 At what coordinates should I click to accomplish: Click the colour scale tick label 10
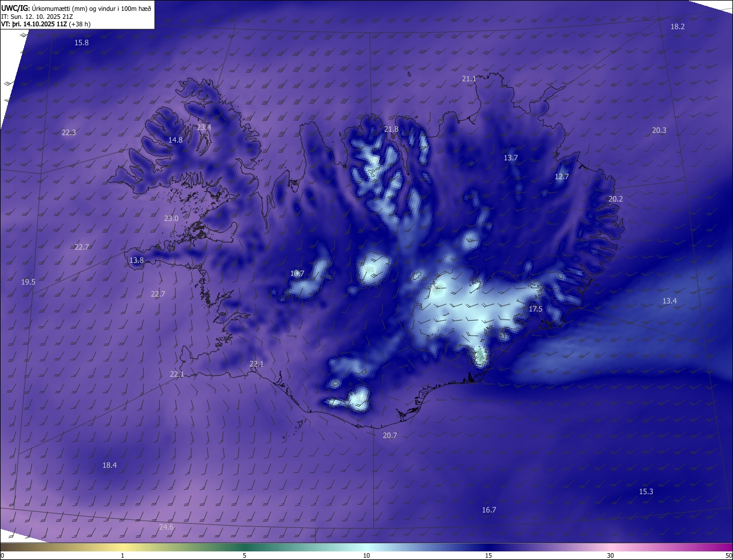[x=366, y=556]
